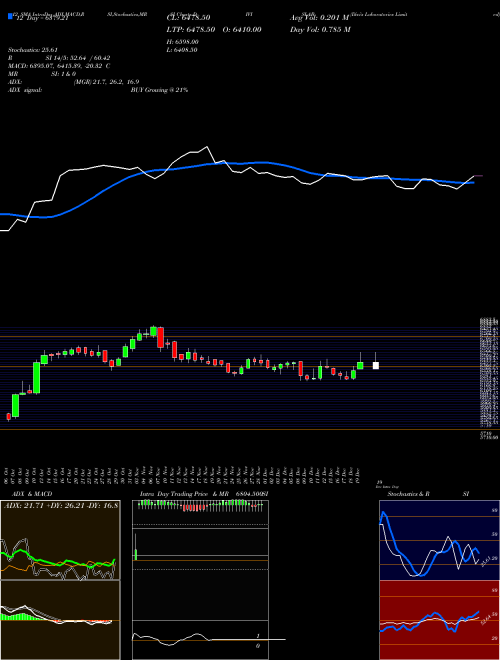Click the white latest candlestick on the price chart
Image resolution: width=500 pixels, height=660 pixels.
point(375,365)
